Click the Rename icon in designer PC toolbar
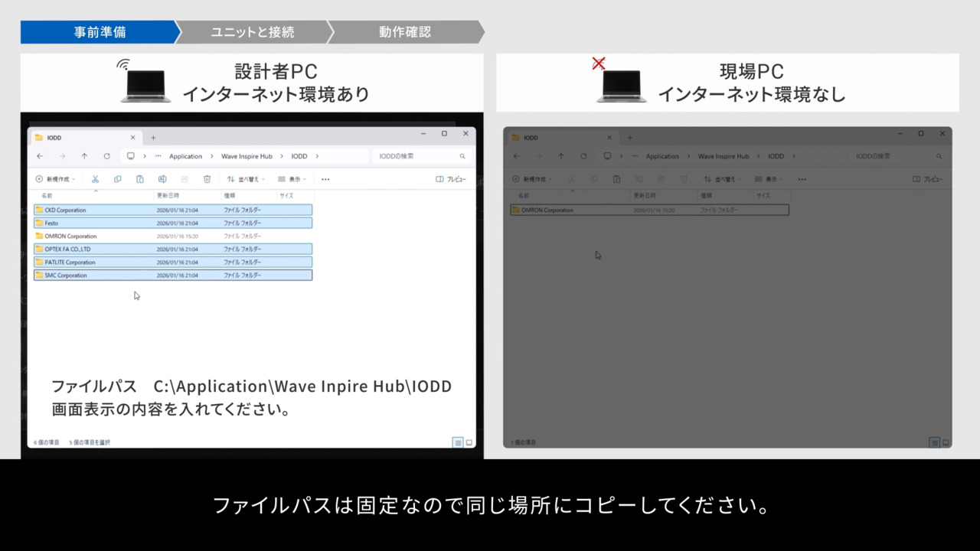The width and height of the screenshot is (980, 551). click(x=162, y=179)
